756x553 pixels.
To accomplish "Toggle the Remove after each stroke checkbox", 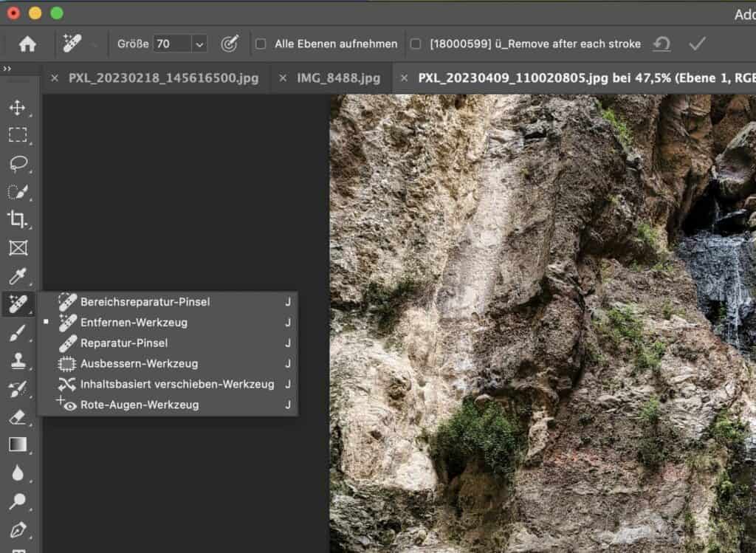I will click(416, 43).
